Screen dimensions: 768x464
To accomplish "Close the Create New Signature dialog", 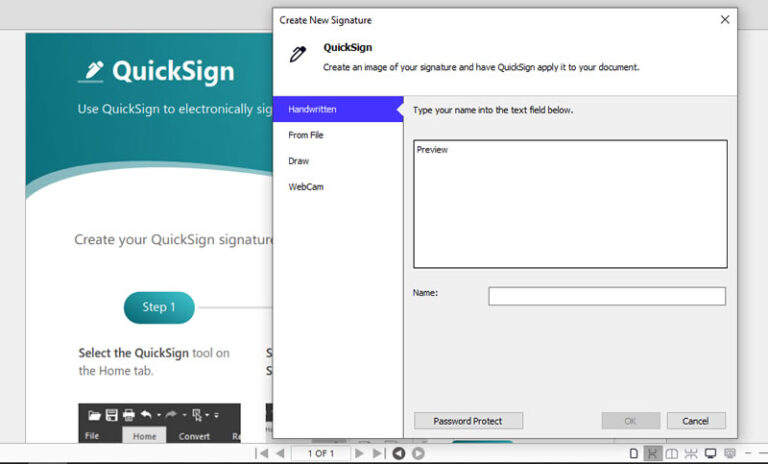I will [724, 19].
